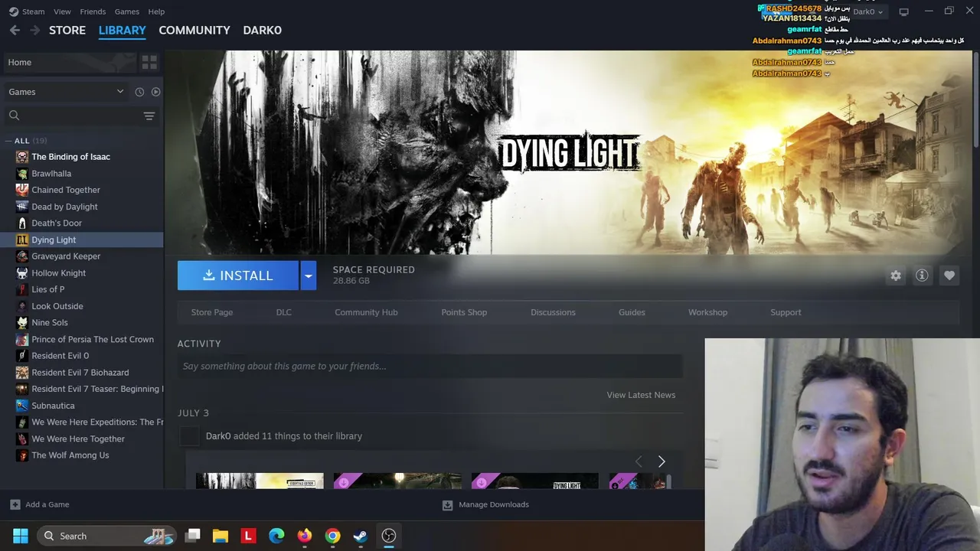Image resolution: width=980 pixels, height=551 pixels.
Task: Click the Death's Door game icon
Action: click(22, 223)
